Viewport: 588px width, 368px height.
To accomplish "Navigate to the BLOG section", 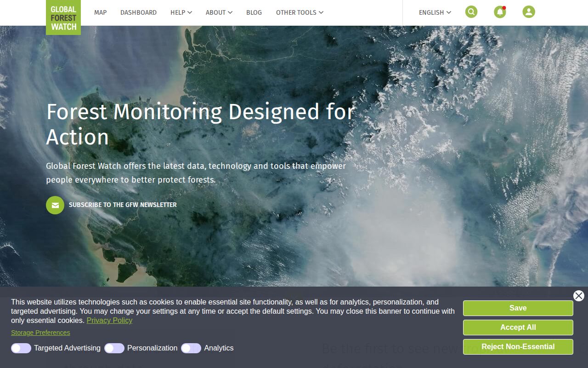I will [x=254, y=12].
